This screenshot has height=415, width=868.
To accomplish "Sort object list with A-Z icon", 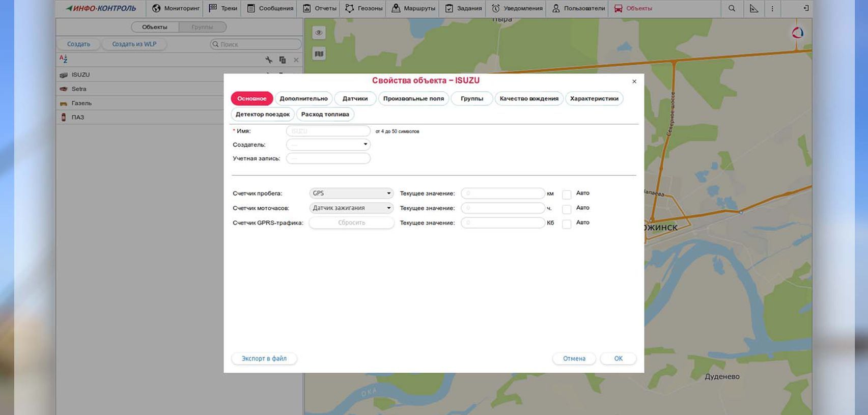I will click(x=63, y=59).
